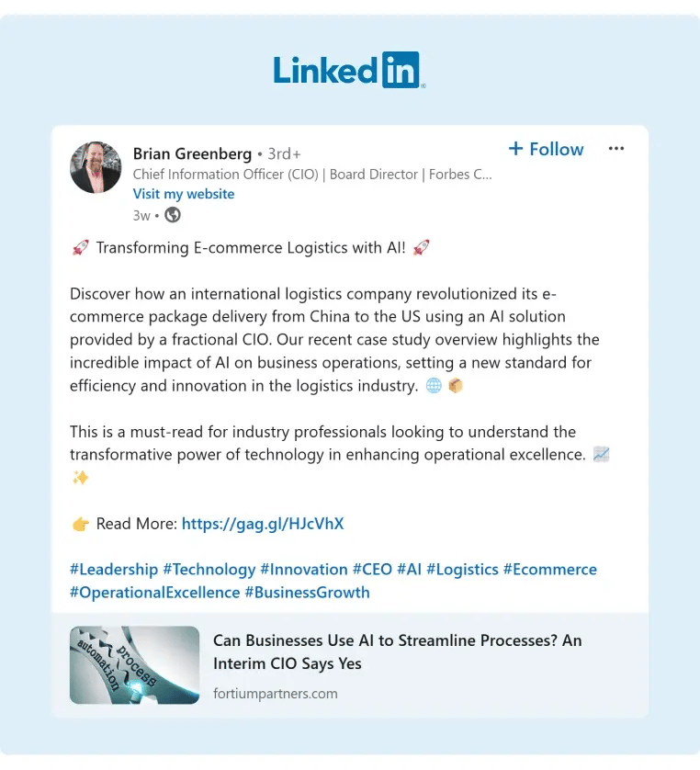Open Brian Greenberg's profile photo
The height and width of the screenshot is (770, 700).
click(x=96, y=167)
